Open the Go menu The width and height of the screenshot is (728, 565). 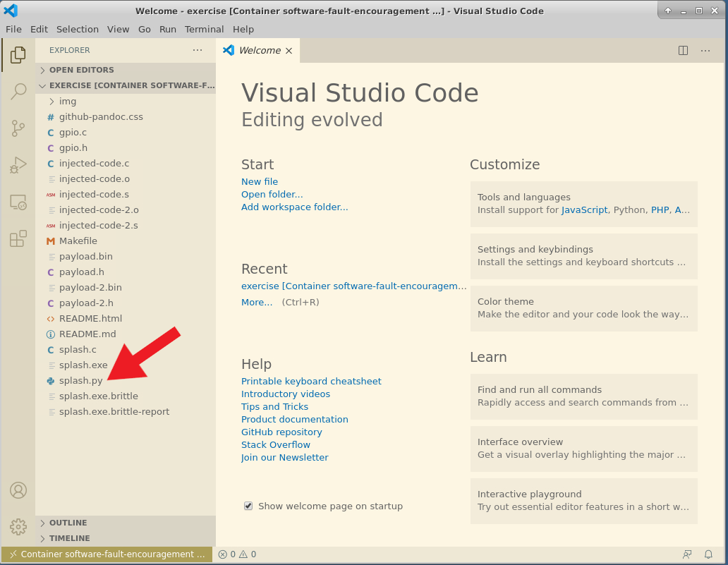coord(145,29)
